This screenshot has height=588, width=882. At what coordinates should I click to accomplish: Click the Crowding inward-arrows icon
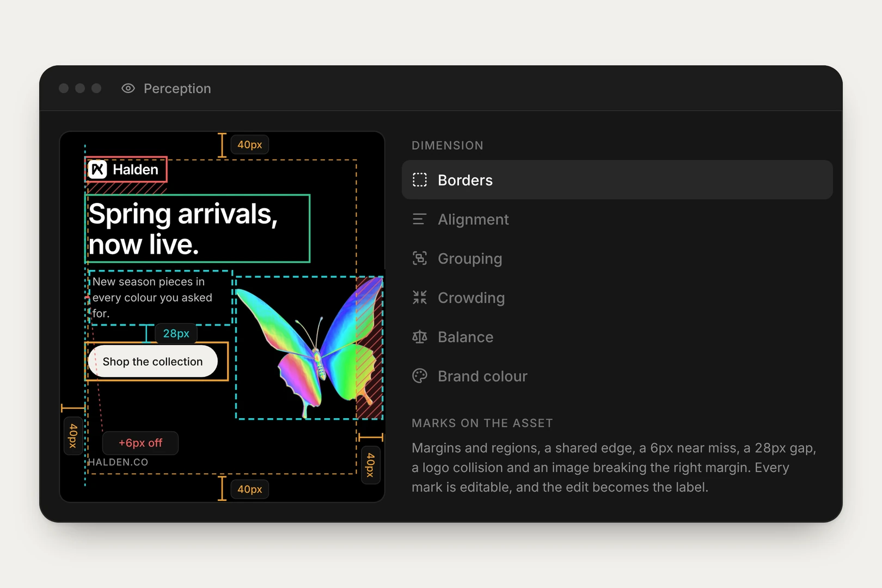pos(420,297)
